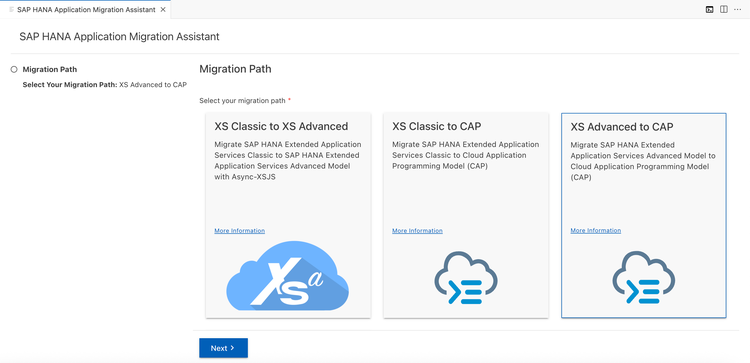
Task: Click 'Select your migration path' field label
Action: [243, 101]
